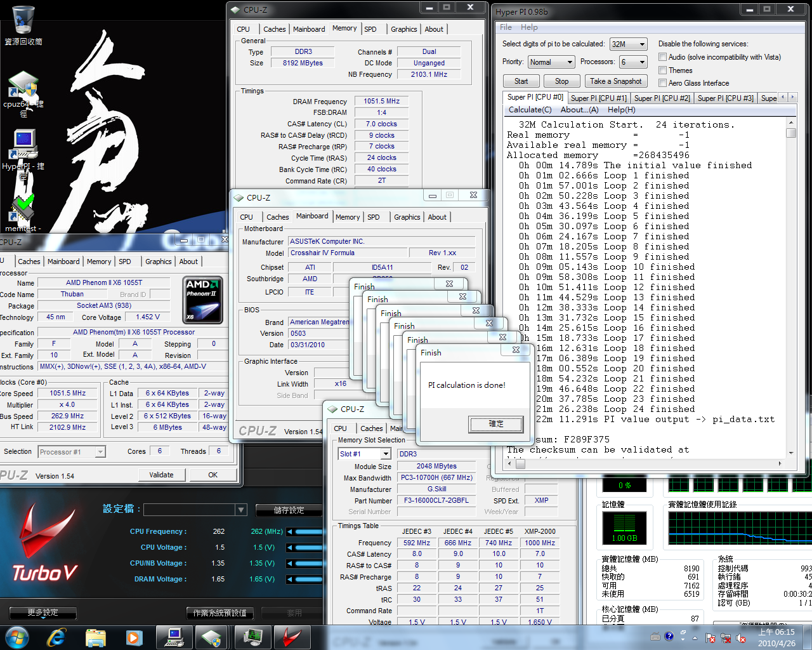Screen dimensions: 812x650
Task: Open the File menu in Hyper PI
Action: pos(506,27)
